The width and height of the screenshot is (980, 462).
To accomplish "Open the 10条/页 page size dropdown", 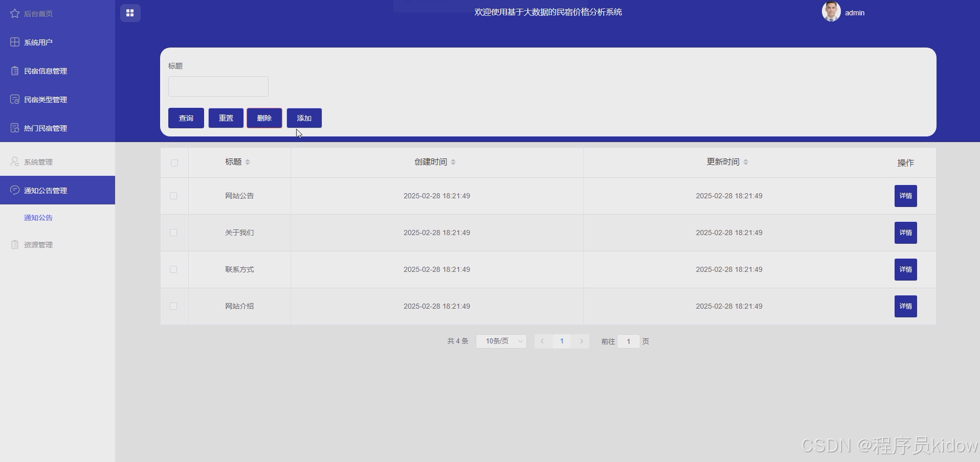I will point(501,341).
